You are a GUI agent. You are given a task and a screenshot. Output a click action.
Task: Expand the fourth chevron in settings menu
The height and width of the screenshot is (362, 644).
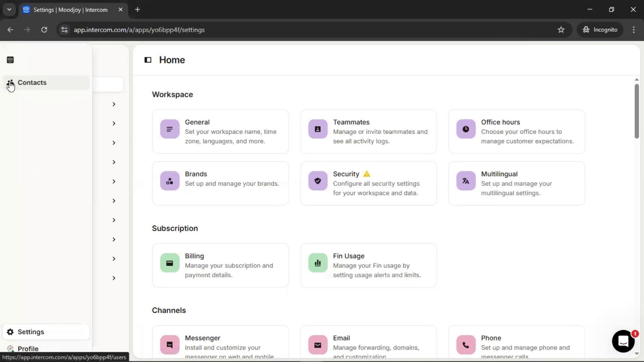click(x=114, y=162)
